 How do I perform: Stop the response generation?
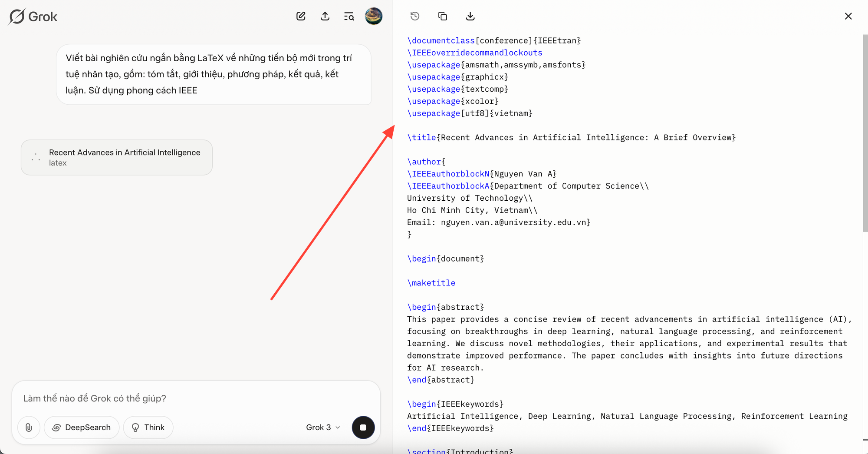pyautogui.click(x=363, y=427)
